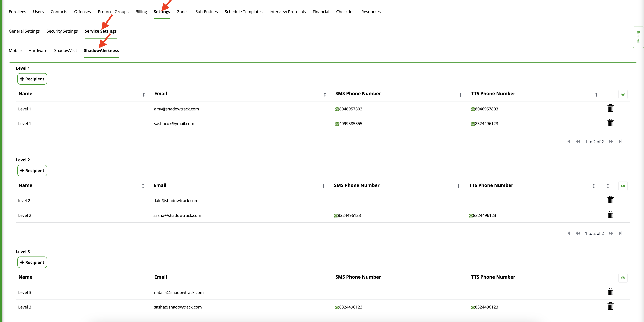Open the Recent side panel tab
The width and height of the screenshot is (644, 322).
pos(638,37)
